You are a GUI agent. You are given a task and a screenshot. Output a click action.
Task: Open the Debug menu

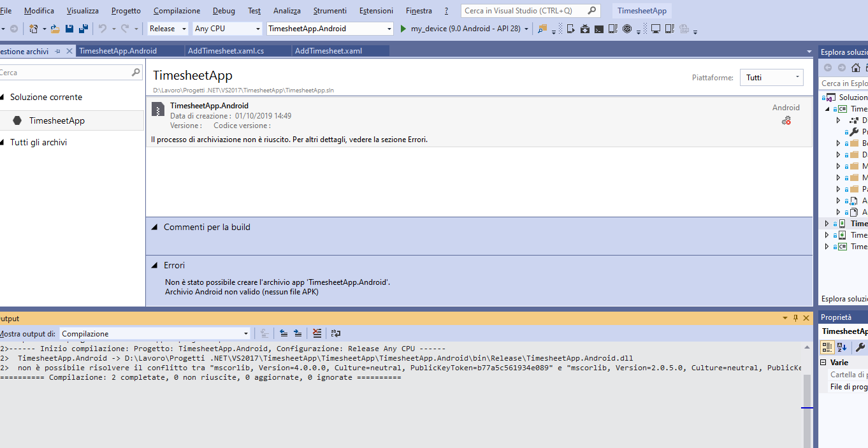coord(224,11)
